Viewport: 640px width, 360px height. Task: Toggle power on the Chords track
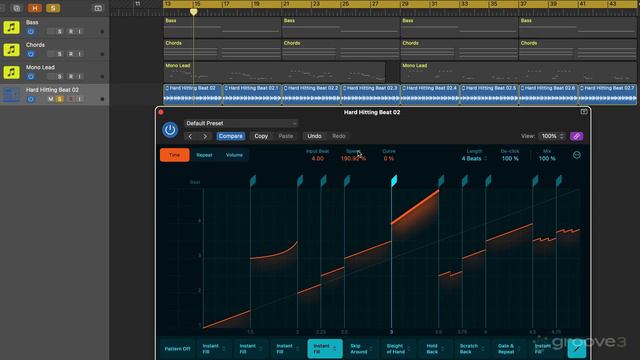31,54
